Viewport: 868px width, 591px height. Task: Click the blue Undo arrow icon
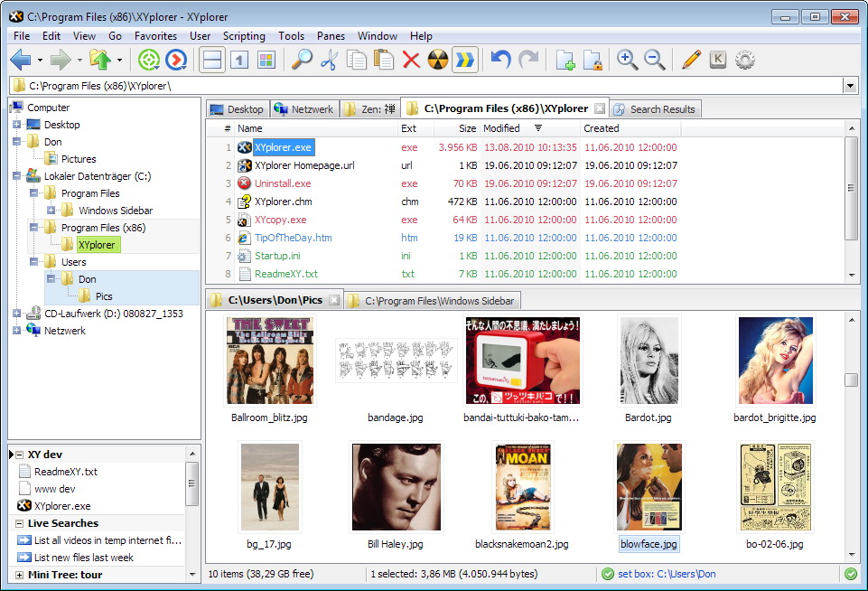(500, 60)
